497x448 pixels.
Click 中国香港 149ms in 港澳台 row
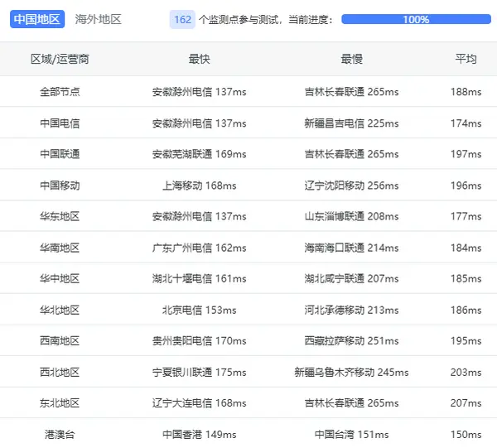(x=199, y=435)
